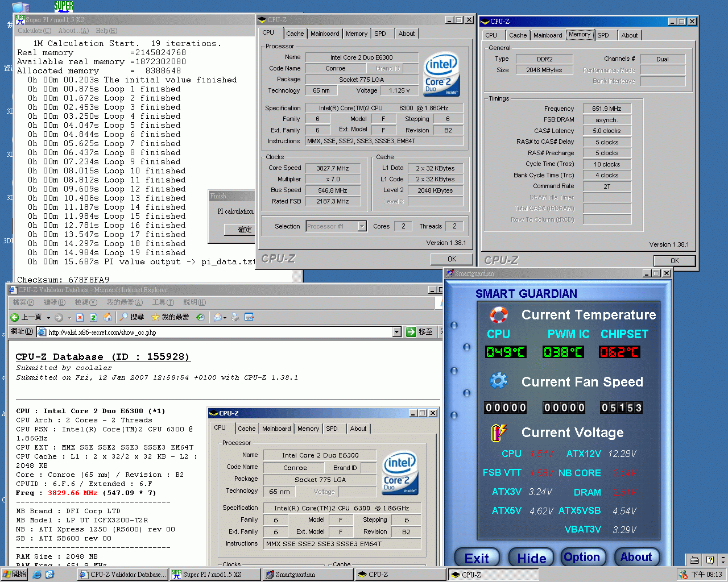Open the Processor #1 selection dropdown in CPU-Z
728x582 pixels.
pos(362,226)
